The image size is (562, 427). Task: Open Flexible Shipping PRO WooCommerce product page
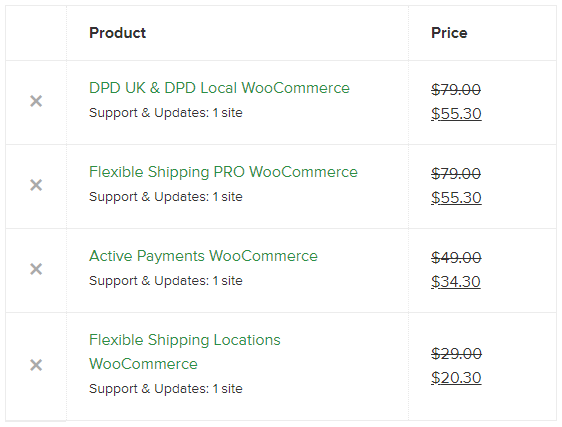223,172
